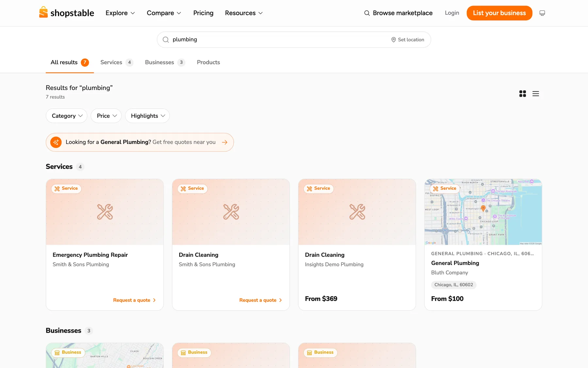Switch to grid view
This screenshot has height=368, width=588.
point(523,94)
